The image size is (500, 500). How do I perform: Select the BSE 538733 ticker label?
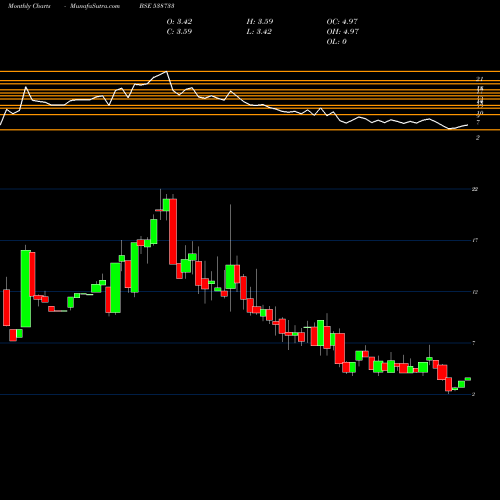(157, 6)
